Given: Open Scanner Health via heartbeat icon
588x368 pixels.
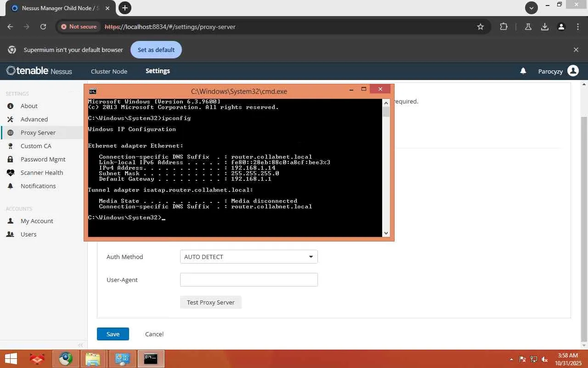Looking at the screenshot, I should point(11,172).
